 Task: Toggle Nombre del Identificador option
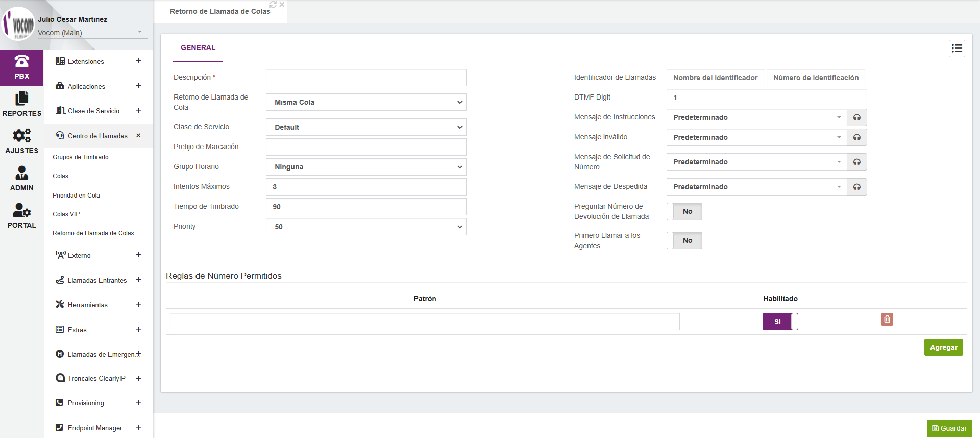(x=716, y=78)
